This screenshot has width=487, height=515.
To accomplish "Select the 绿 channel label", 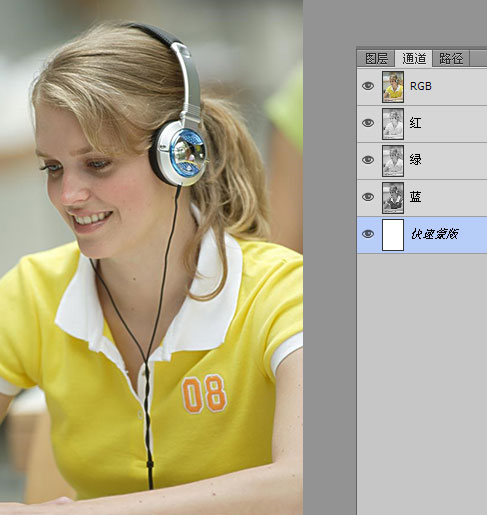I will tap(415, 160).
